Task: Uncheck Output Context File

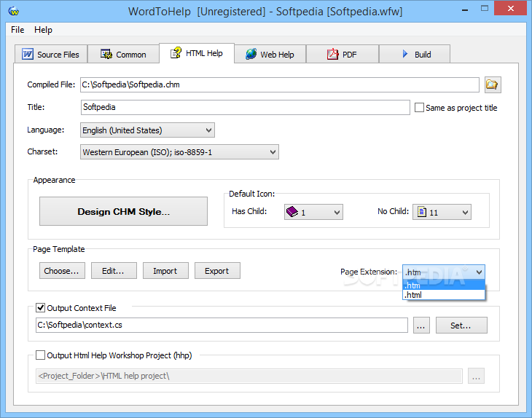Action: point(40,308)
